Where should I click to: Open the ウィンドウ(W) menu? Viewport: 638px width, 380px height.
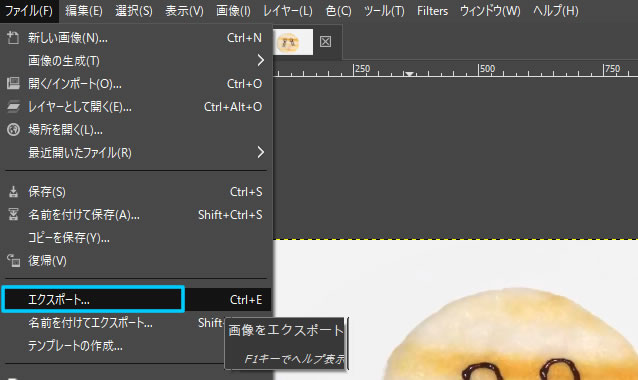(x=490, y=11)
